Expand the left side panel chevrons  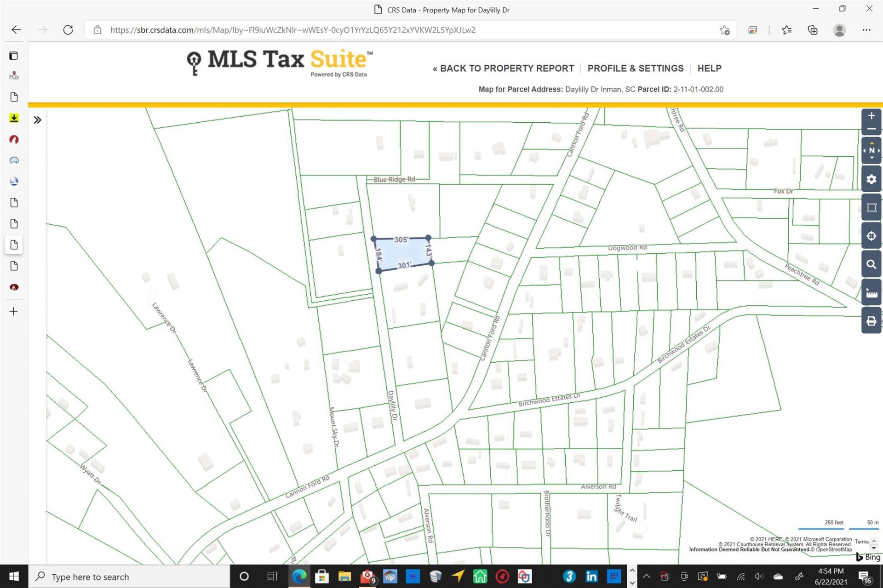38,120
